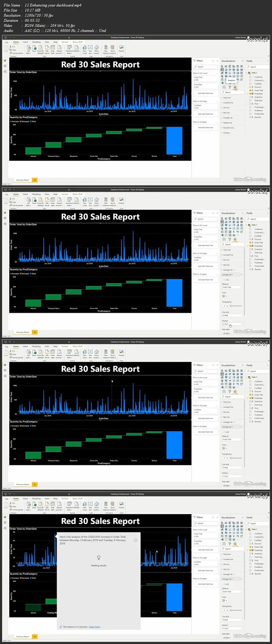The height and width of the screenshot is (644, 272).
Task: Collapse Table_1 tree in 00:02:49 frame
Action: coord(247,529)
